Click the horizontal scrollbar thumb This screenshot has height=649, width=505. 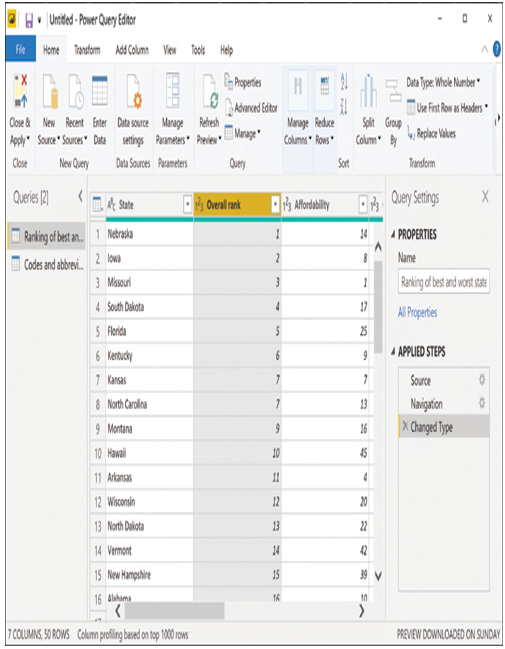(174, 611)
